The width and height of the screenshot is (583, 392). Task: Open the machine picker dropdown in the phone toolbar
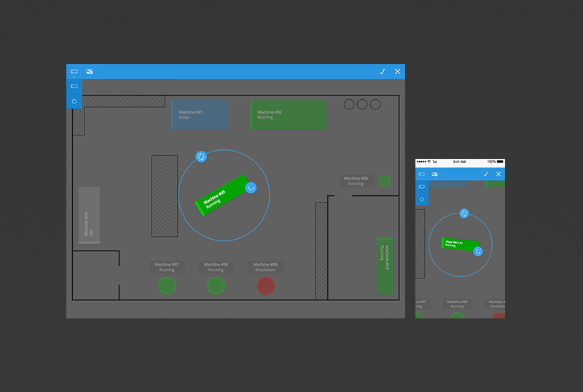pyautogui.click(x=434, y=174)
